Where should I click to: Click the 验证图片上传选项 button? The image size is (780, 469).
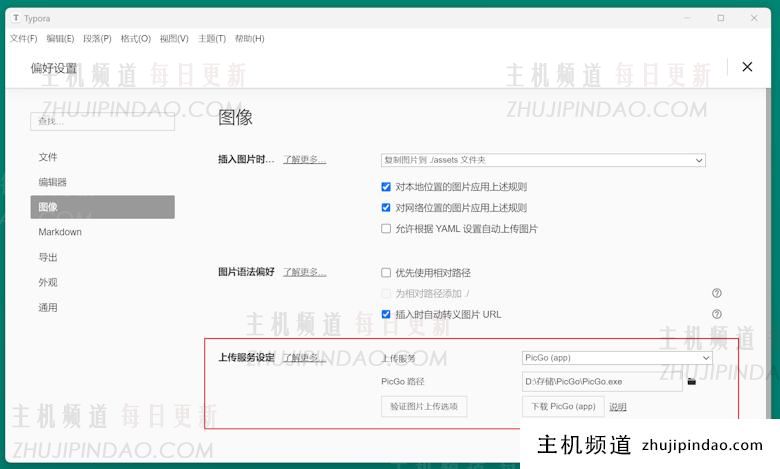tap(424, 406)
